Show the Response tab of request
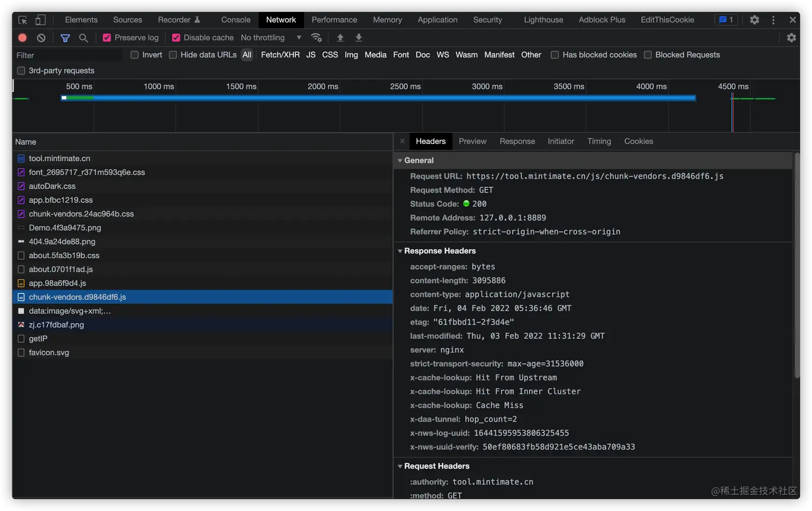The height and width of the screenshot is (511, 812). pos(517,141)
